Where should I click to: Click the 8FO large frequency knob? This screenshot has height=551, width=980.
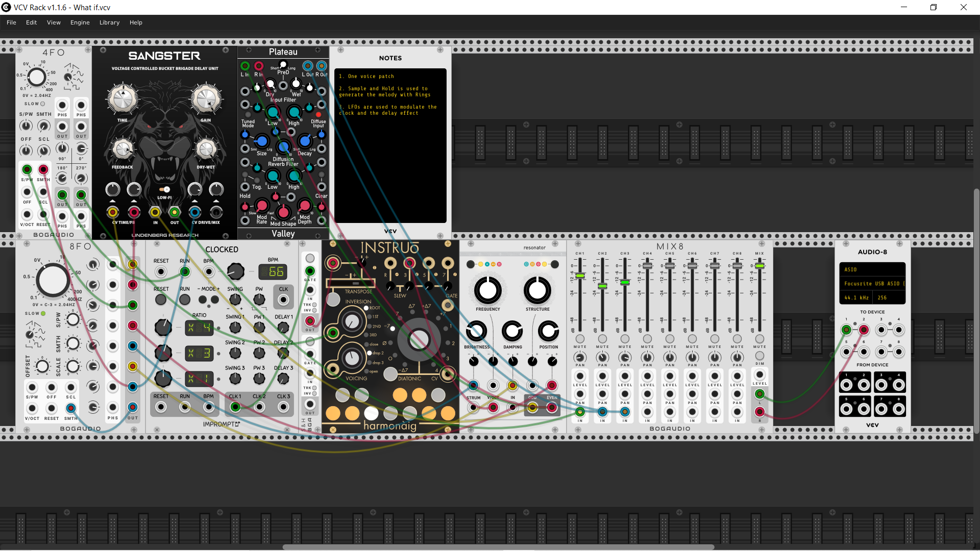click(53, 280)
